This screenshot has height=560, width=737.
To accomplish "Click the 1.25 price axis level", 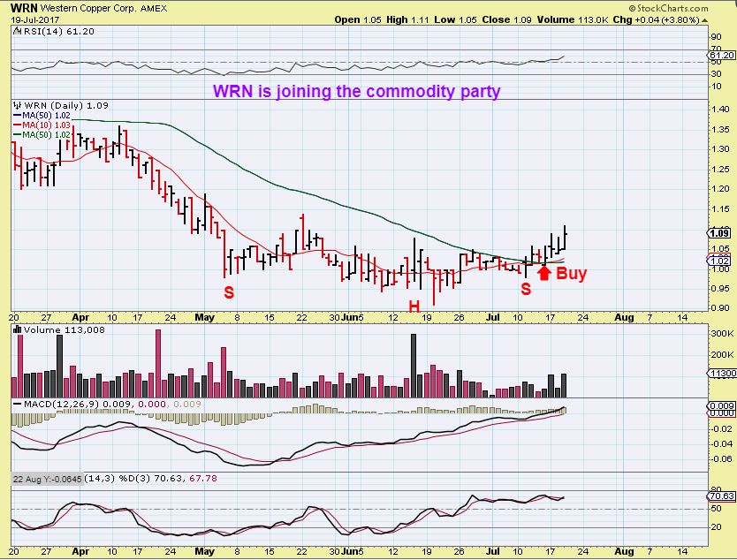I will (720, 169).
